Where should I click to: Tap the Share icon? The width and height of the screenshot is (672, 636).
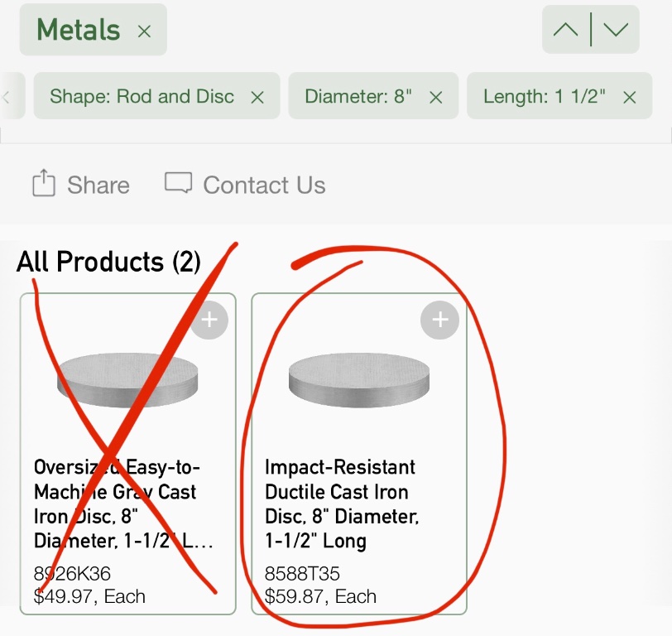point(43,184)
